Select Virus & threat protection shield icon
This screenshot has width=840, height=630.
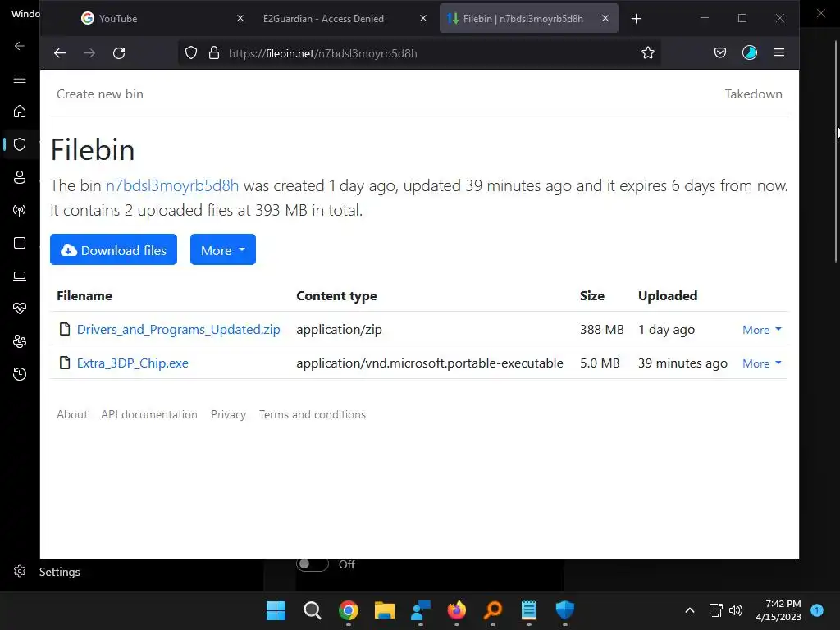pos(20,144)
